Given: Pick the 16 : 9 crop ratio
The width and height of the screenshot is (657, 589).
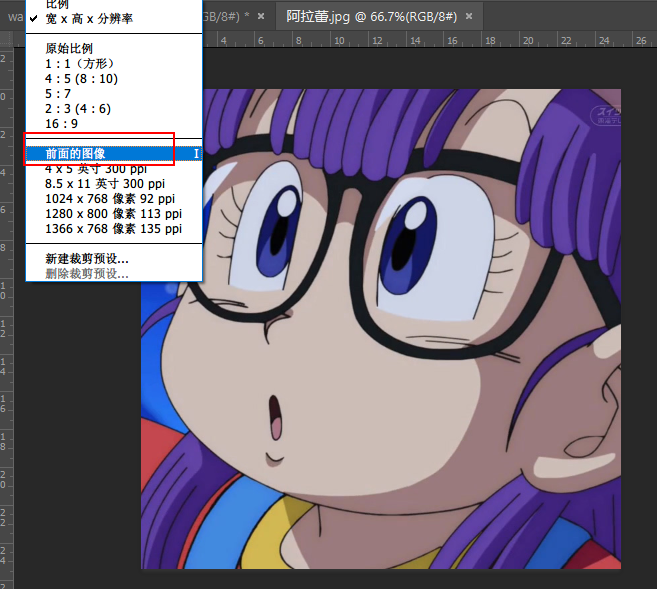Looking at the screenshot, I should pyautogui.click(x=61, y=123).
